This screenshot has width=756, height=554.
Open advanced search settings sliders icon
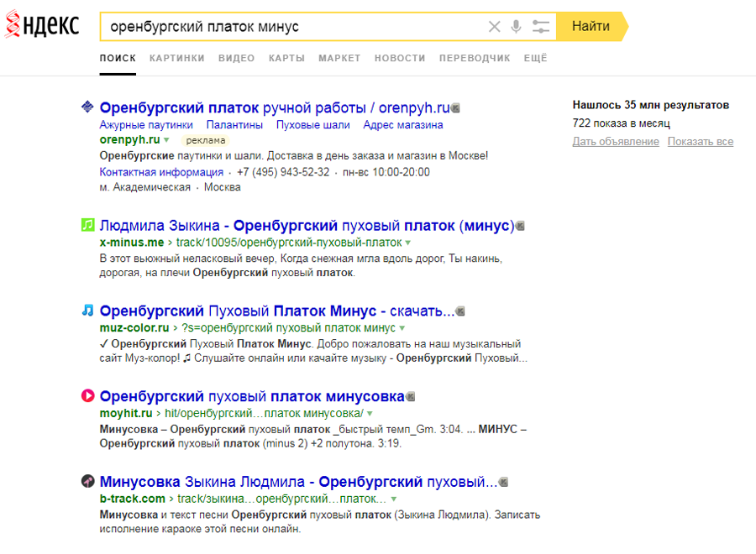(540, 27)
